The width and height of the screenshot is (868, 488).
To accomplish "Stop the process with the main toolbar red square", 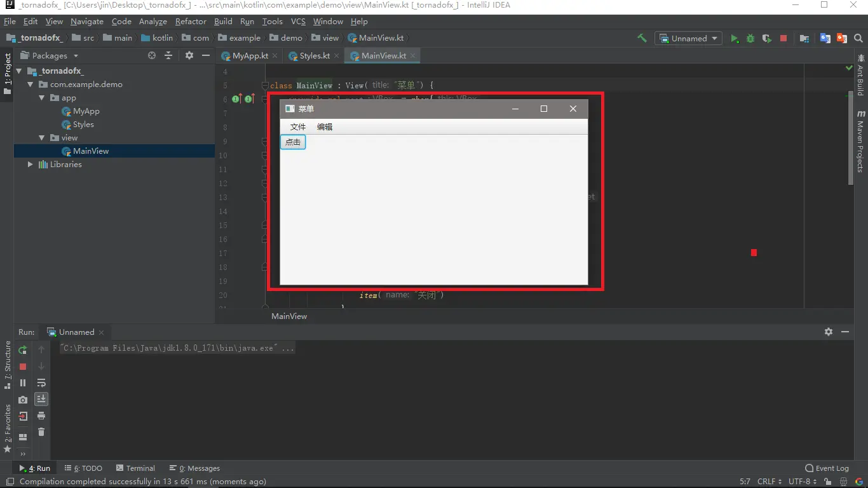I will [x=783, y=38].
